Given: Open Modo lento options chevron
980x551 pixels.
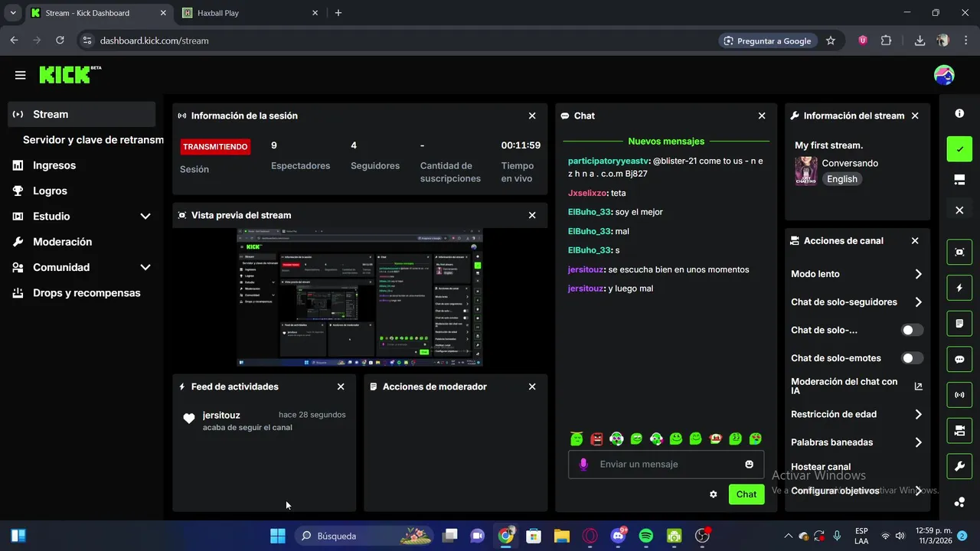Looking at the screenshot, I should click(918, 274).
